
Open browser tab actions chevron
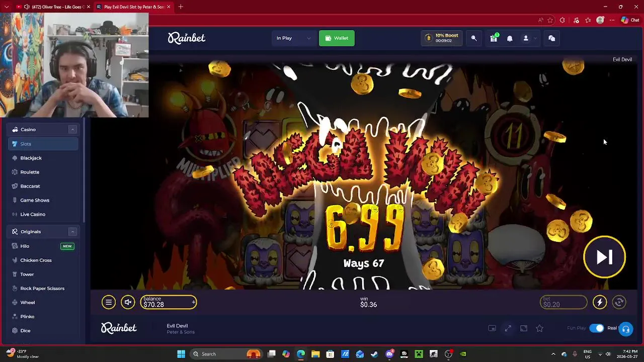(7, 7)
